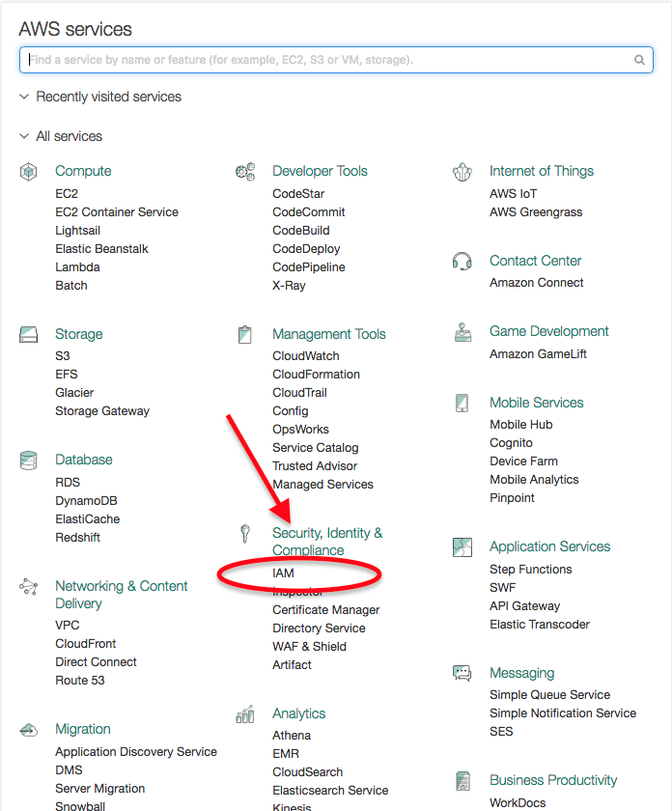Click the Business Productivity icon
The height and width of the screenshot is (811, 672).
(x=462, y=781)
